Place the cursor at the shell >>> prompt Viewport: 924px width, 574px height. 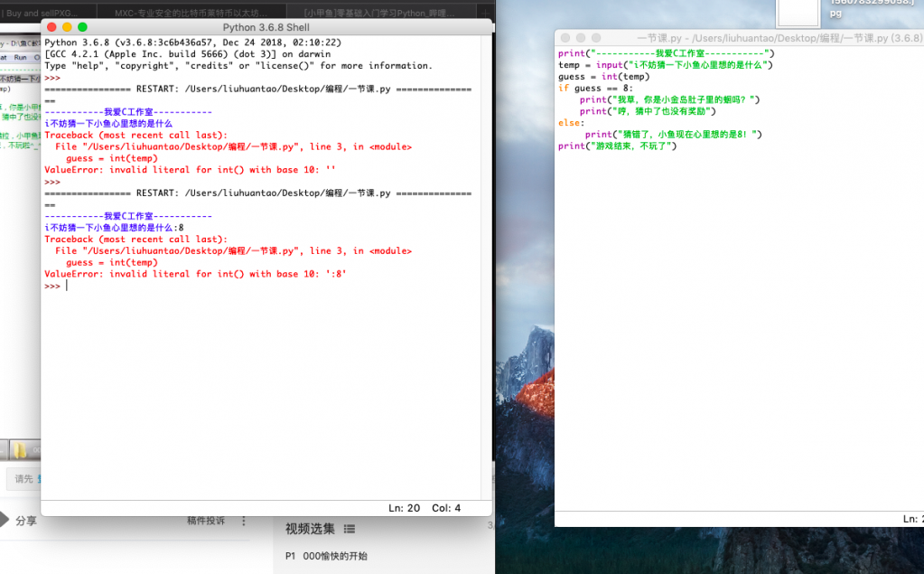coord(63,284)
